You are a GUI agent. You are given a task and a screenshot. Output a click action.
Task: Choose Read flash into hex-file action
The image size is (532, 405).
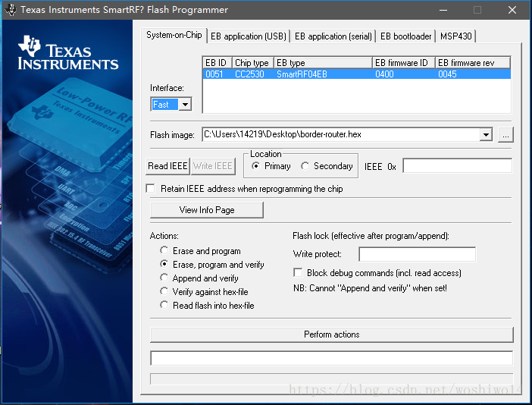pyautogui.click(x=164, y=305)
